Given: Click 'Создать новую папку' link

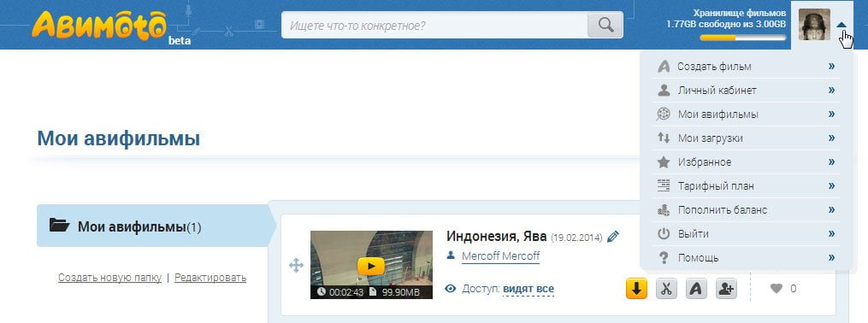Looking at the screenshot, I should [x=109, y=278].
